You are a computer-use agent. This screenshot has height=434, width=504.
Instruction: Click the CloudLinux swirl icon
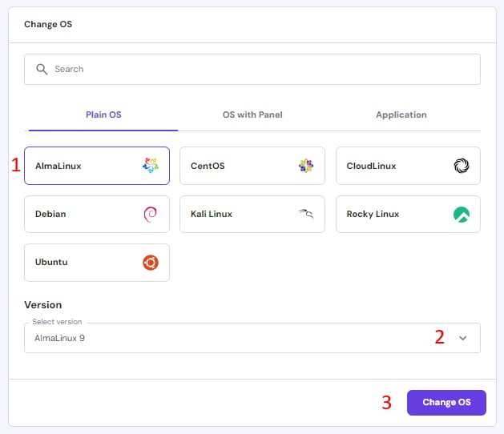(x=462, y=166)
